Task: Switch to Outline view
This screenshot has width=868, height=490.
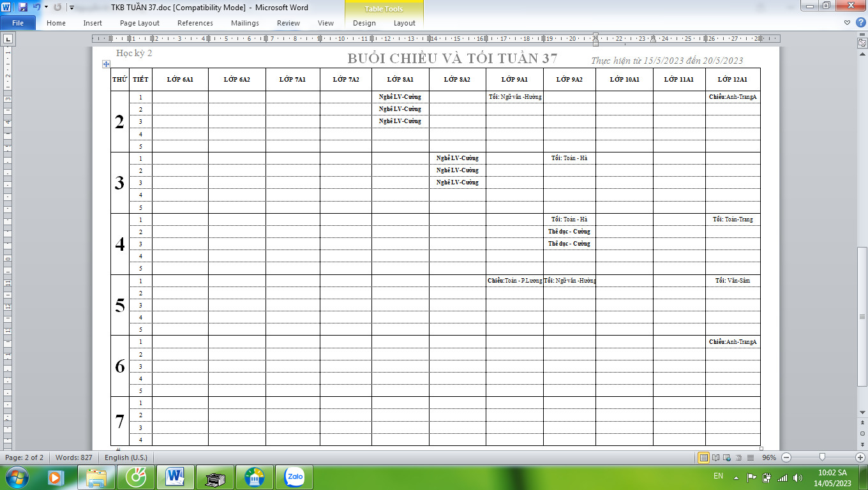Action: (738, 457)
